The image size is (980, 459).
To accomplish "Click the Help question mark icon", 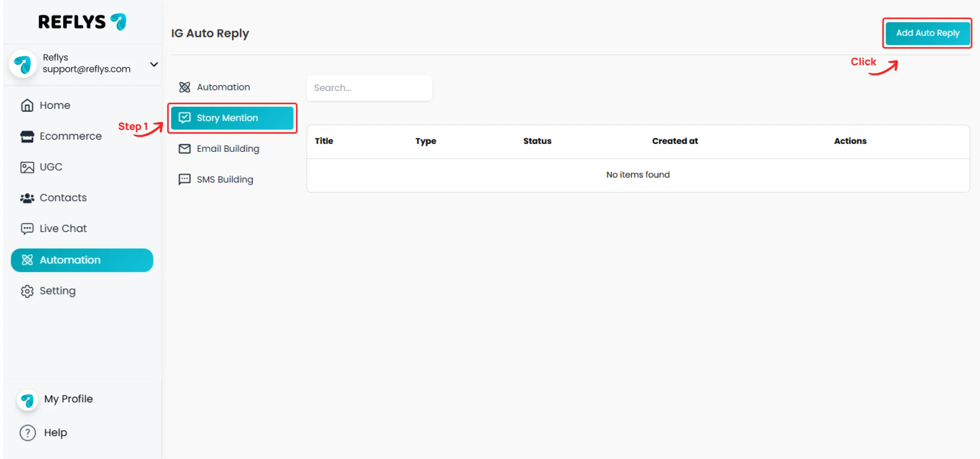I will (28, 433).
